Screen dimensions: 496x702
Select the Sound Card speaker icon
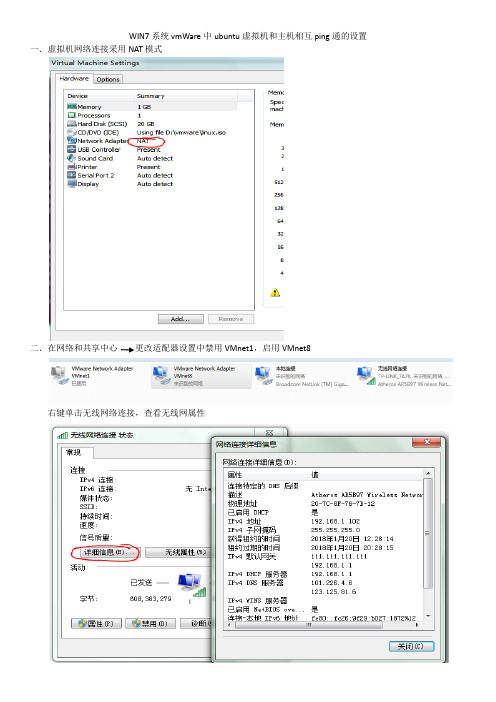[x=72, y=158]
